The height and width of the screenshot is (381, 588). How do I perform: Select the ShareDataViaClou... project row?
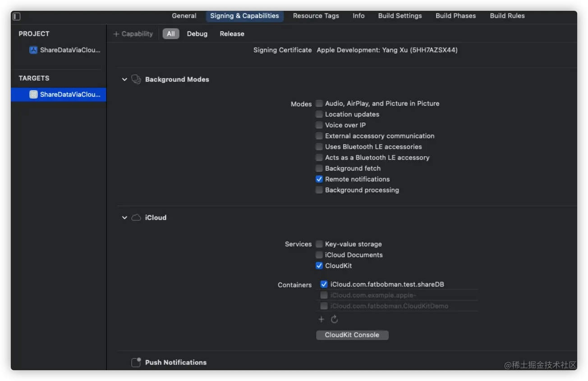pos(59,50)
